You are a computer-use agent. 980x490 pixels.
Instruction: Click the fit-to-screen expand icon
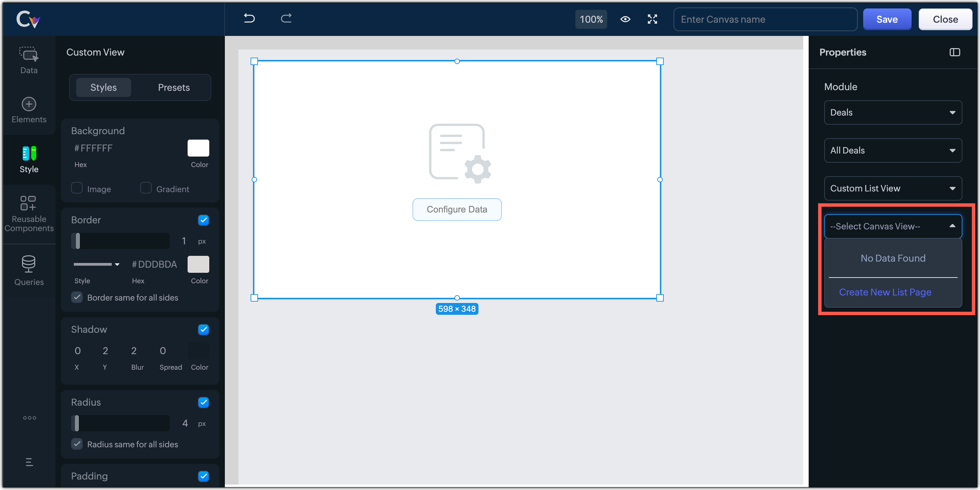(x=652, y=19)
